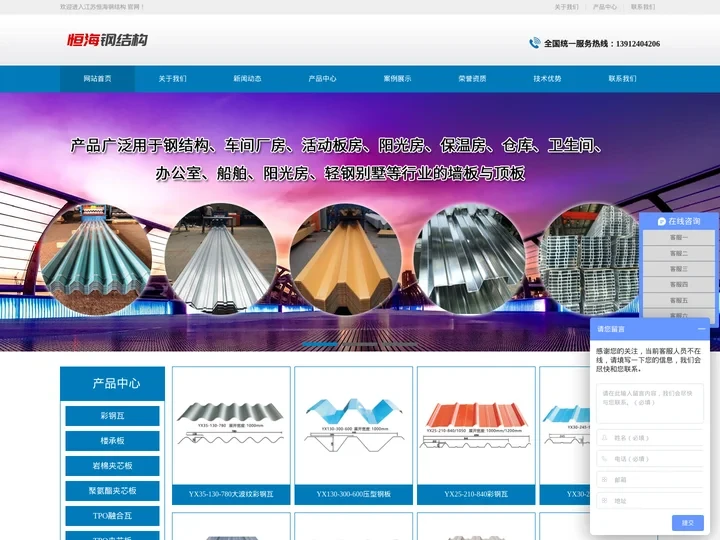Viewport: 720px width, 540px height.
Task: Focus the message content textarea
Action: click(x=650, y=403)
